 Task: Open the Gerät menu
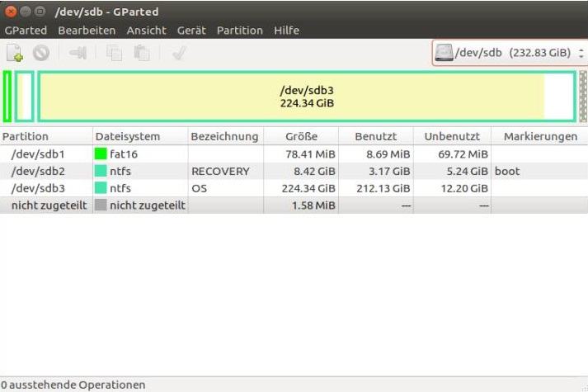[x=191, y=31]
